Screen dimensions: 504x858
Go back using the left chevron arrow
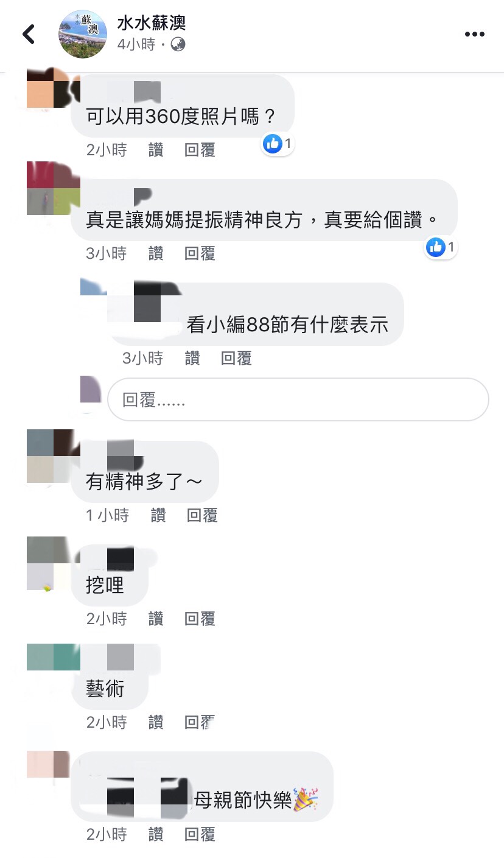click(x=28, y=34)
